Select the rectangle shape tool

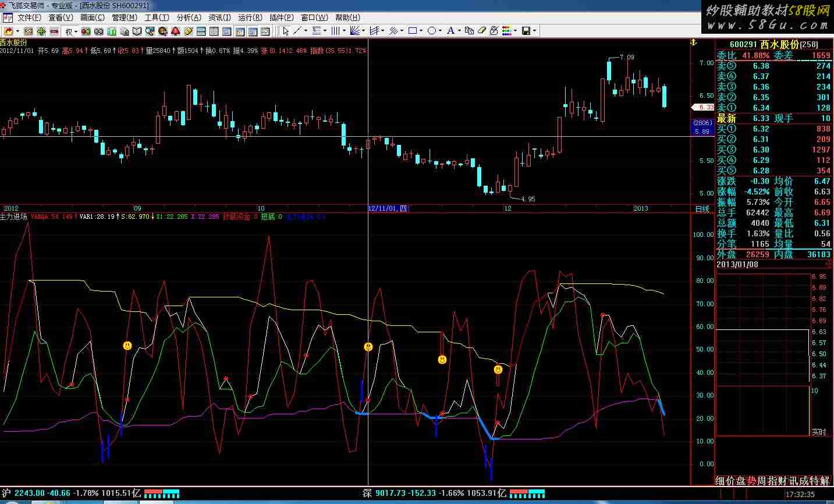(x=413, y=31)
